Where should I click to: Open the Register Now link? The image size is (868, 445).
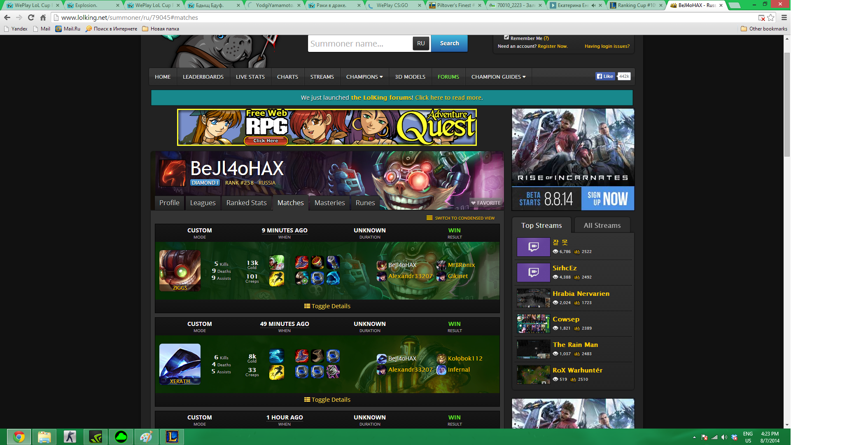tap(553, 46)
